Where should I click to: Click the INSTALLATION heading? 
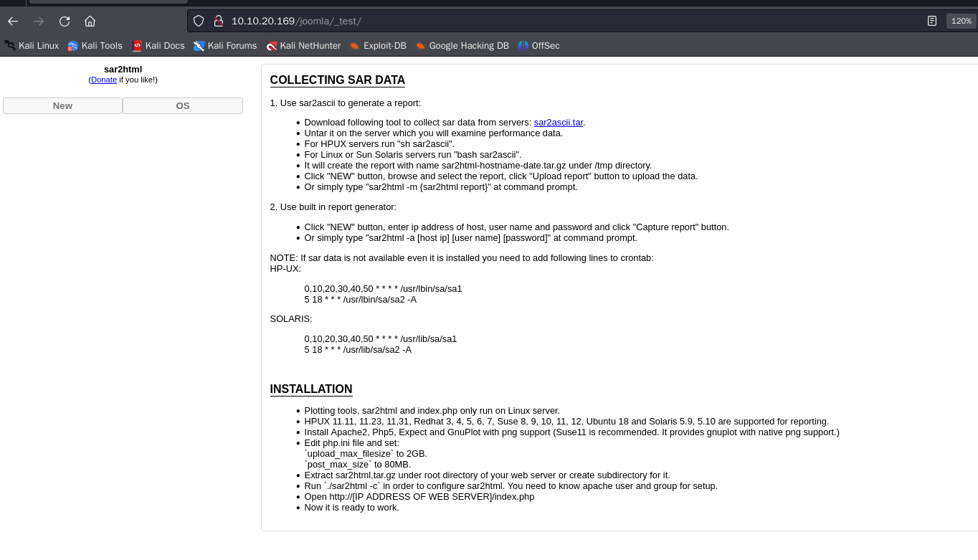pyautogui.click(x=311, y=389)
